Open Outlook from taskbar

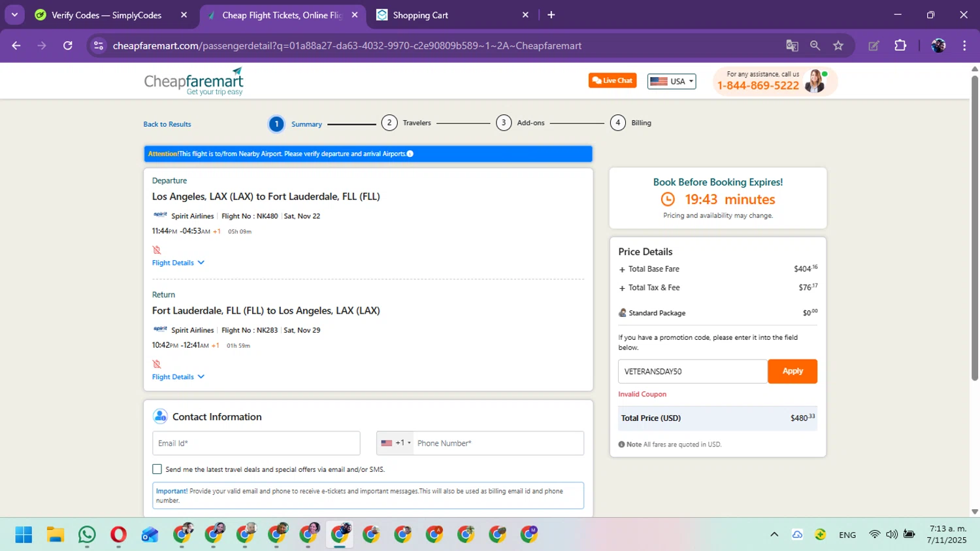click(150, 535)
